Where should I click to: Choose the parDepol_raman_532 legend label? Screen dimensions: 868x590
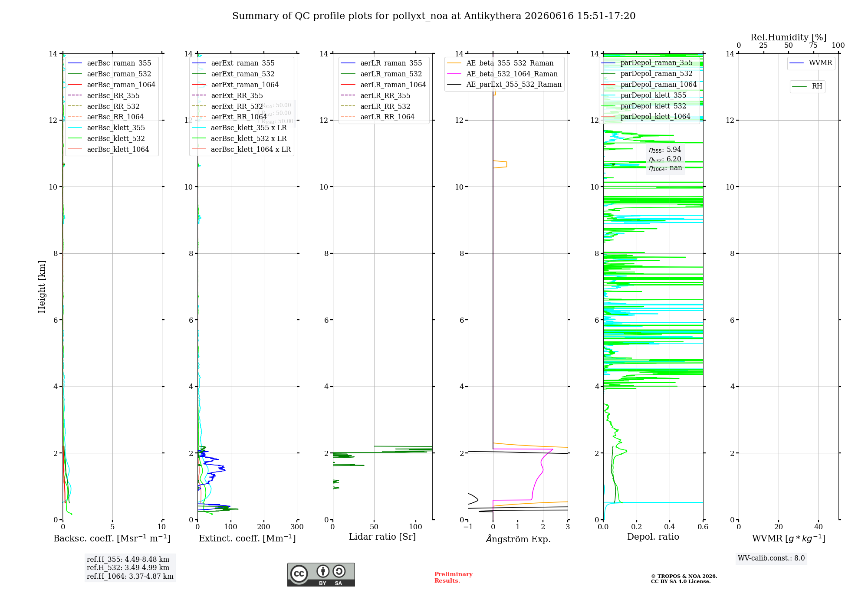656,74
